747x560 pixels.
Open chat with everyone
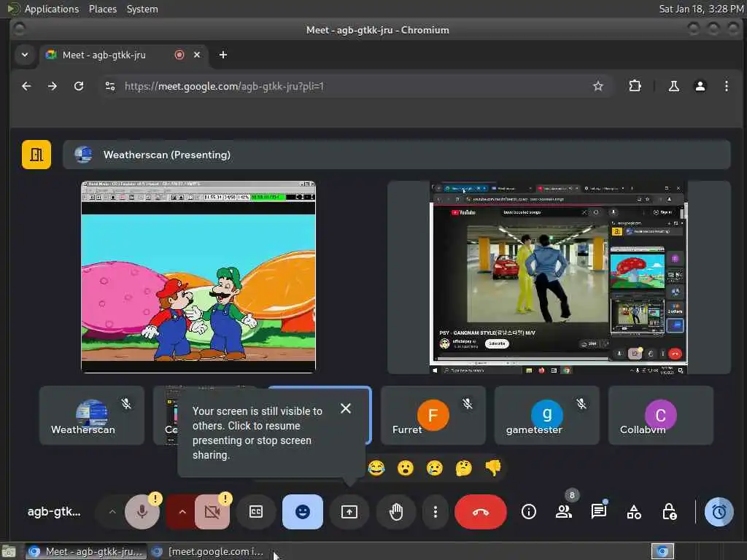point(599,512)
